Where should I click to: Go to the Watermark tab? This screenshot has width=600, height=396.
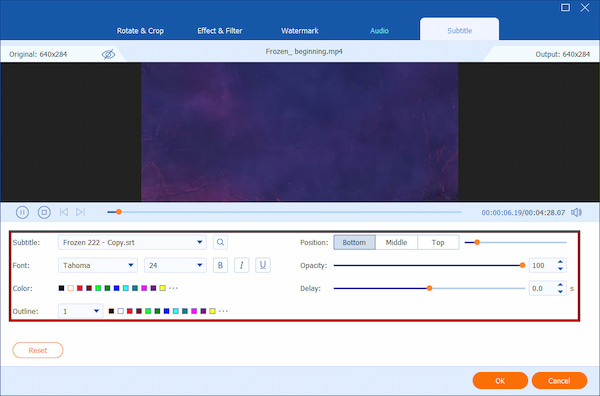click(300, 31)
